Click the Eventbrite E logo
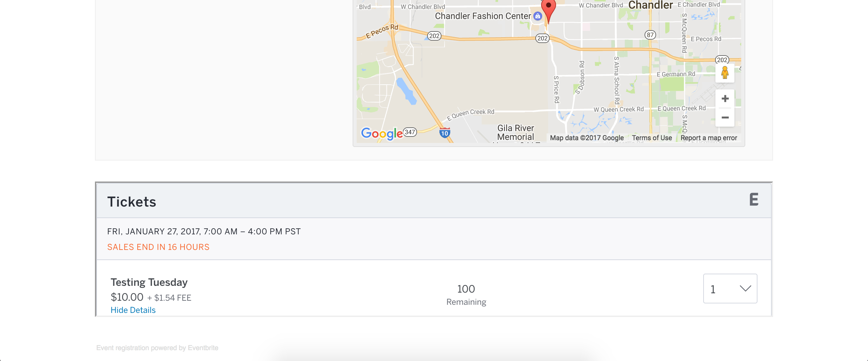This screenshot has width=868, height=361. (x=754, y=200)
